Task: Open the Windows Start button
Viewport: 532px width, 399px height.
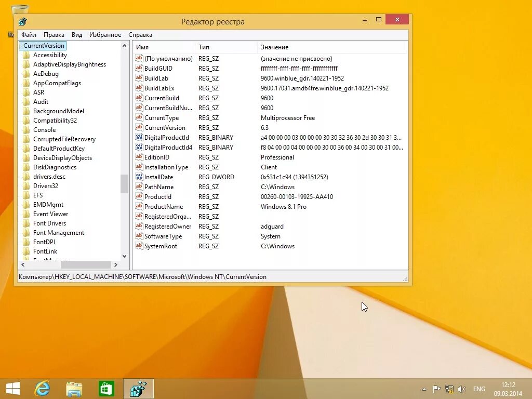Action: click(x=13, y=389)
